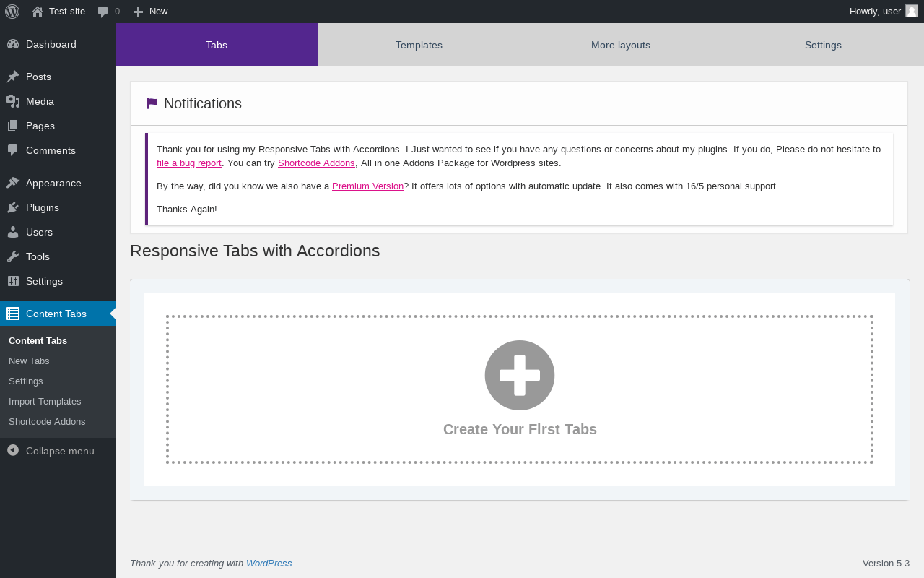Click the Appearance paintbrush icon
This screenshot has height=578, width=924.
click(x=13, y=183)
